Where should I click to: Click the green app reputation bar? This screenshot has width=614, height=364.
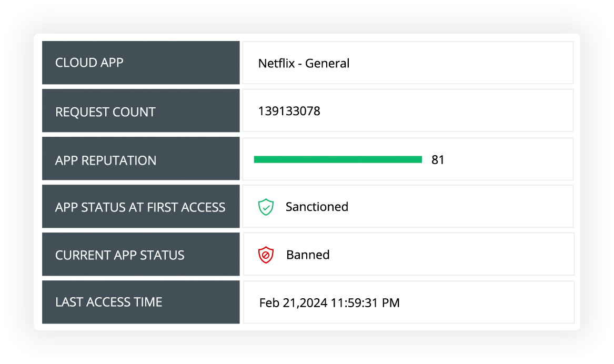click(338, 159)
